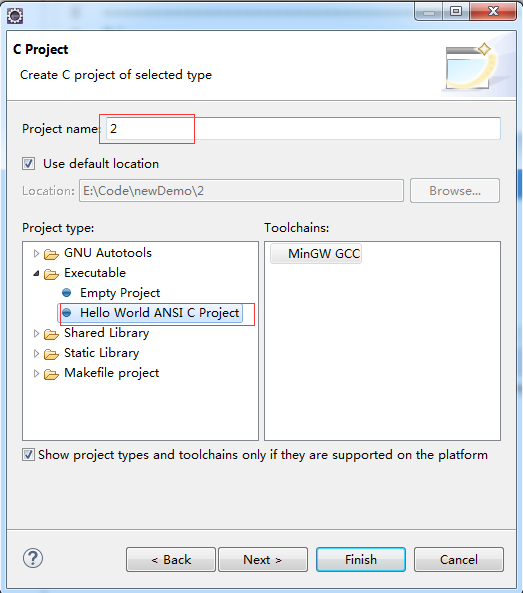Collapse the Executable tree node
Image resolution: width=523 pixels, height=593 pixels.
(36, 273)
